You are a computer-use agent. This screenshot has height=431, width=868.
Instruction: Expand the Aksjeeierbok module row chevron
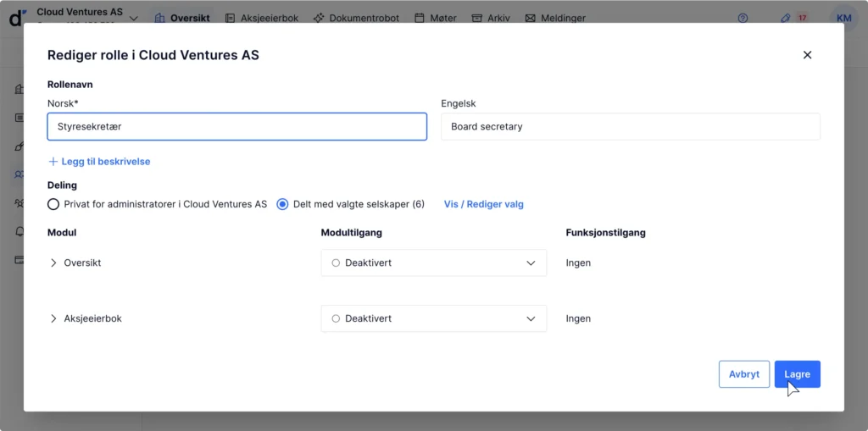click(x=53, y=318)
